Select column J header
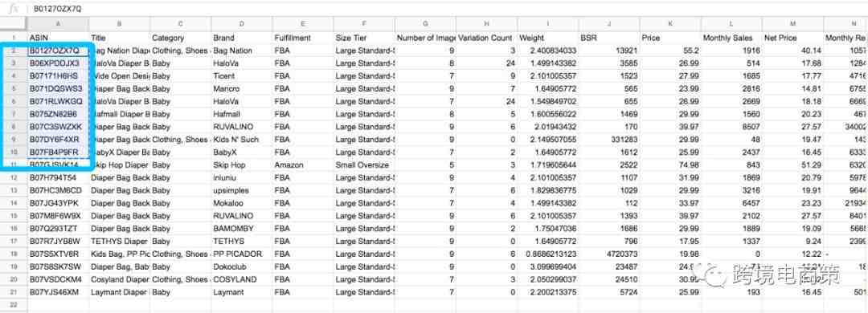The height and width of the screenshot is (313, 868). (x=609, y=24)
